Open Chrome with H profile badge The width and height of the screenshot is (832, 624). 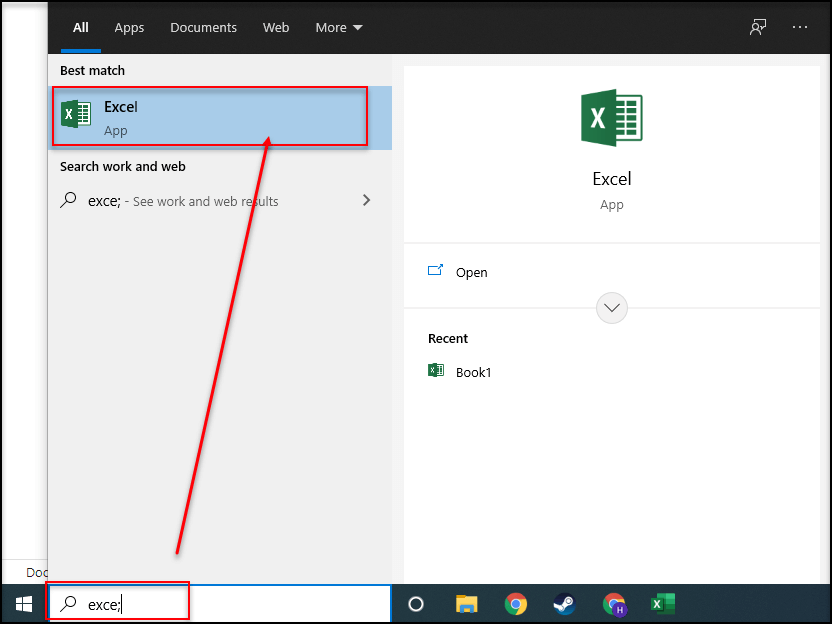pos(614,604)
